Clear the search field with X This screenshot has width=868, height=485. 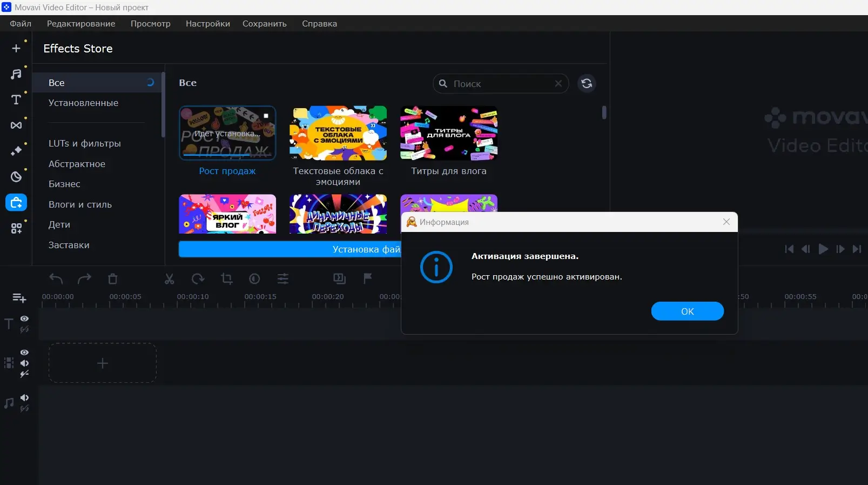pyautogui.click(x=559, y=83)
